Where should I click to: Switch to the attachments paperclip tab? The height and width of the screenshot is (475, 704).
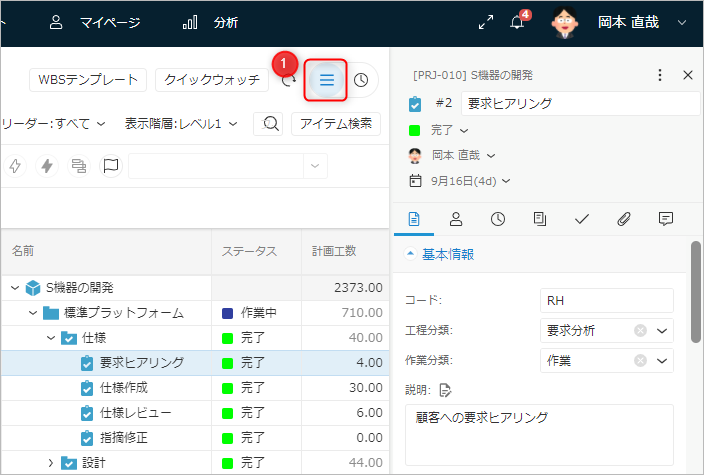click(624, 218)
